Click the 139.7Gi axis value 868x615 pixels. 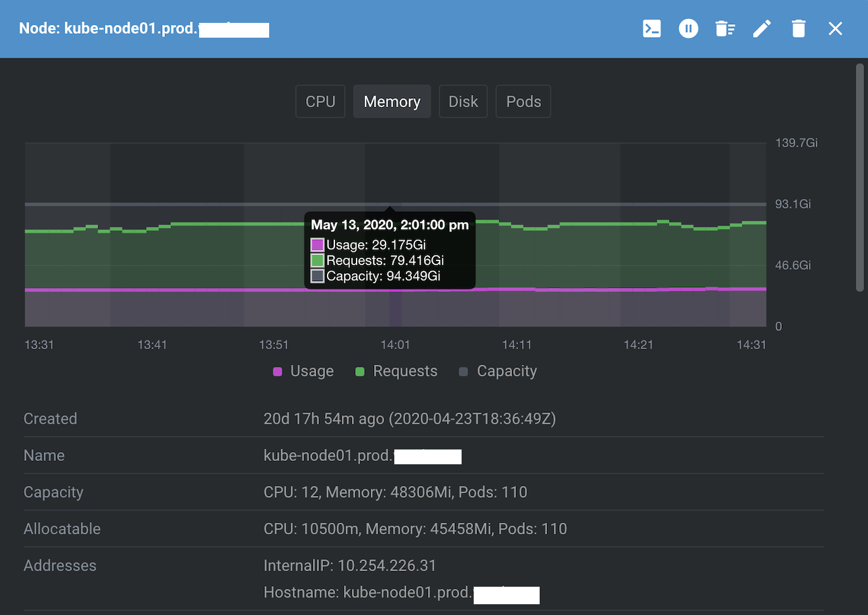click(x=797, y=143)
